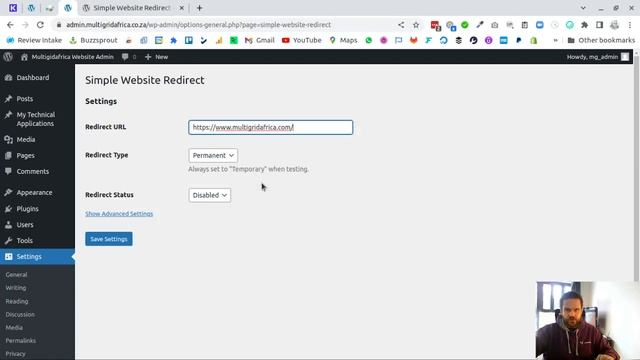Click Show Advanced Settings link
640x360 pixels.
pos(119,214)
